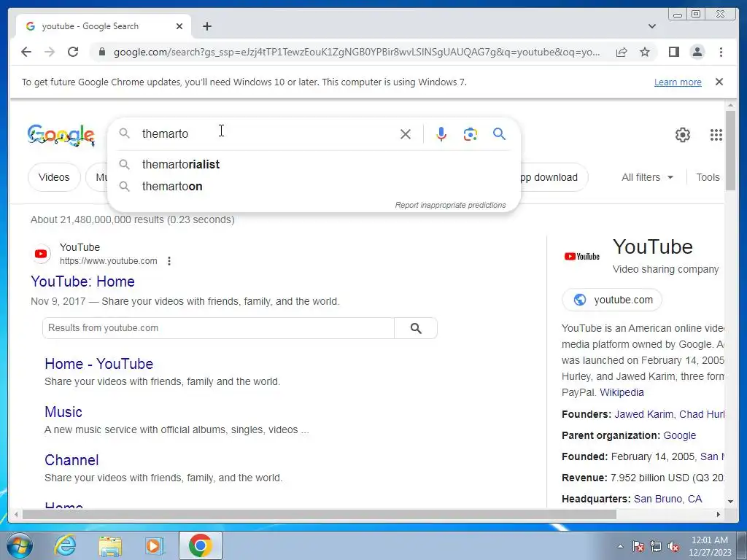
Task: Open the network tray icon
Action: click(656, 546)
